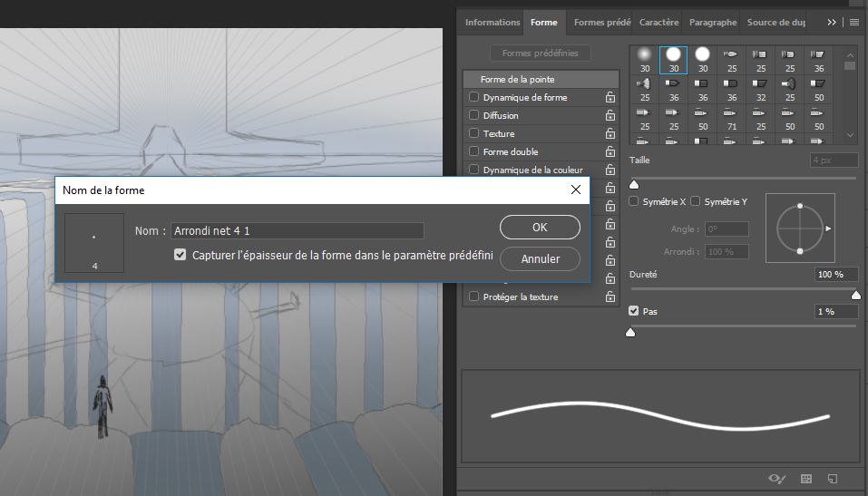The width and height of the screenshot is (868, 496).
Task: Click the Nom text field
Action: click(x=297, y=231)
